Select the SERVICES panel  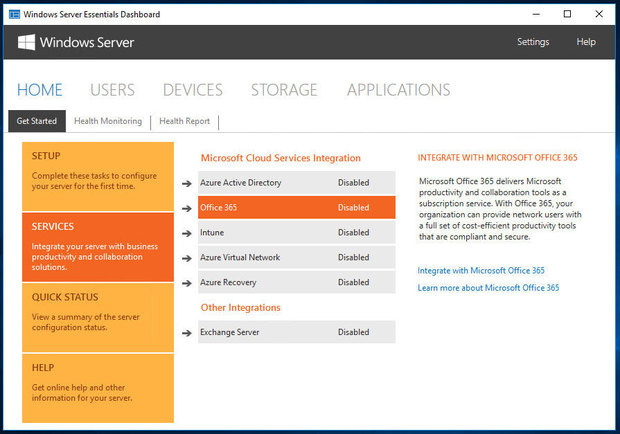(x=98, y=247)
